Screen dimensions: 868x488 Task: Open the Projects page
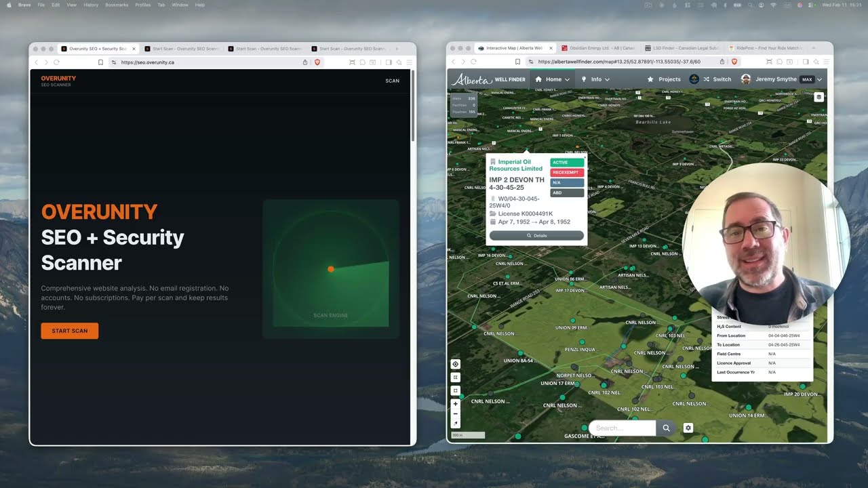(664, 79)
